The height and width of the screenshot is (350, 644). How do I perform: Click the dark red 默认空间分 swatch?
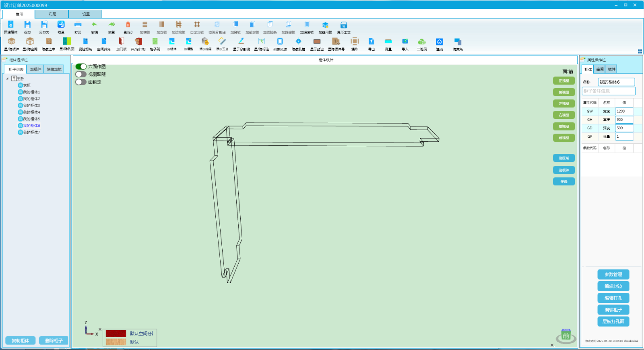(x=116, y=333)
